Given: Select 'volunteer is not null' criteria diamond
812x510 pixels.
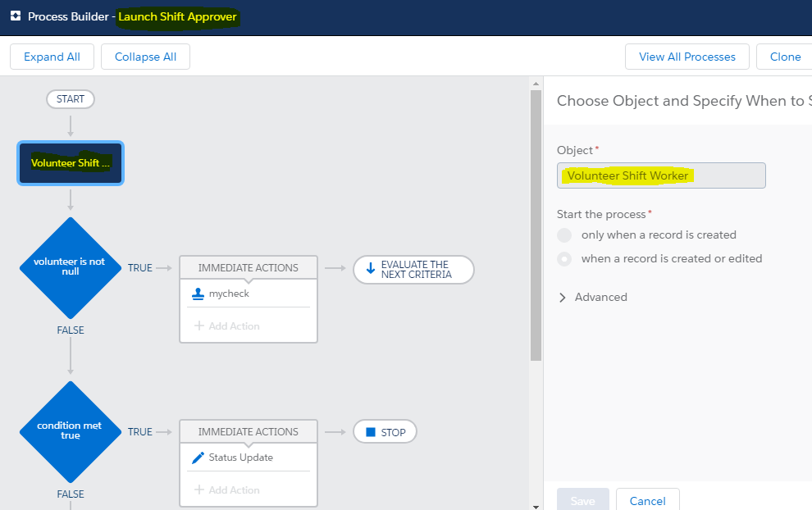Looking at the screenshot, I should pyautogui.click(x=71, y=267).
